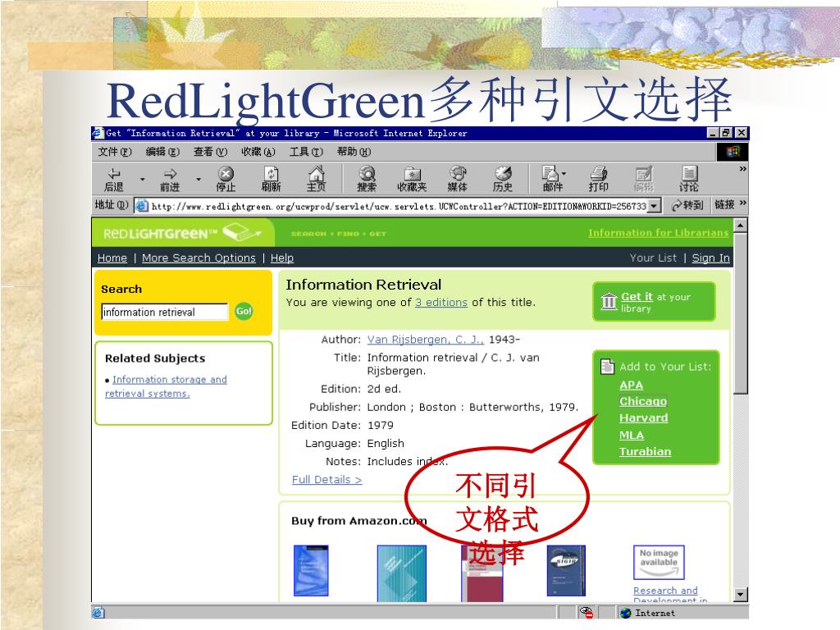Click the document icon beside Add to Your List
840x630 pixels.
click(608, 367)
